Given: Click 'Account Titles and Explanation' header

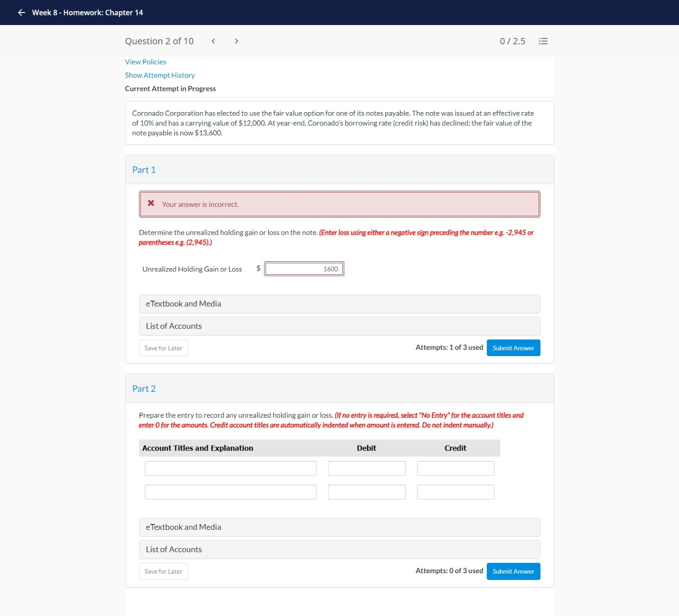Looking at the screenshot, I should coord(198,448).
